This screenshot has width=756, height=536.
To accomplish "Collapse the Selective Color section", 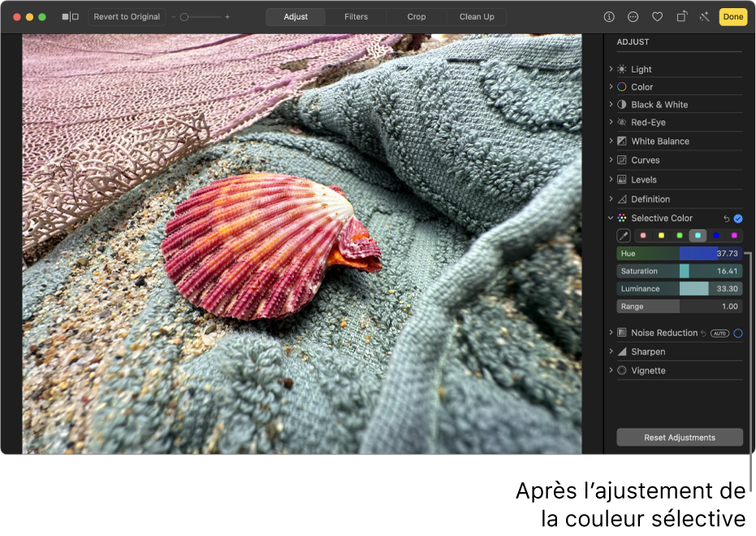I will coord(611,218).
